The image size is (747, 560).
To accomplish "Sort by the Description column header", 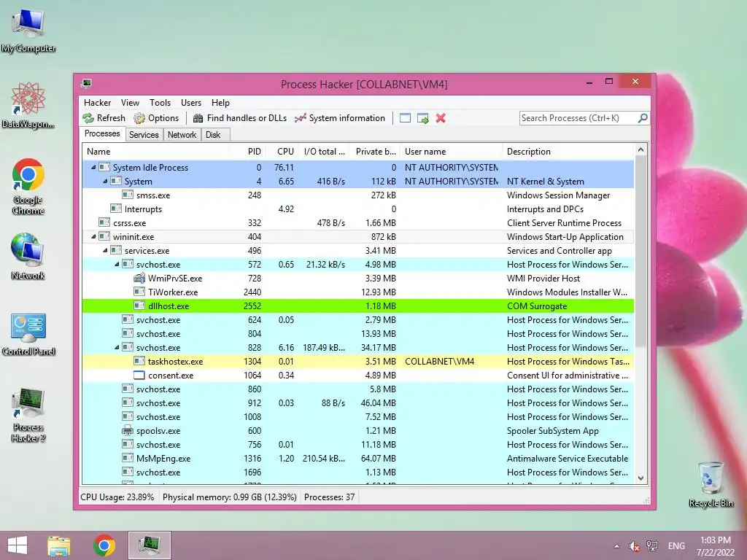I will point(568,152).
